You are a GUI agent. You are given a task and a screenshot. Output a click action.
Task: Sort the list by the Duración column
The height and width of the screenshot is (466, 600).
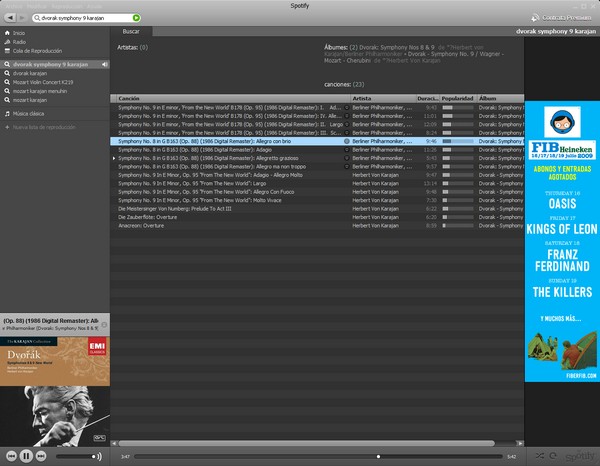tap(427, 98)
